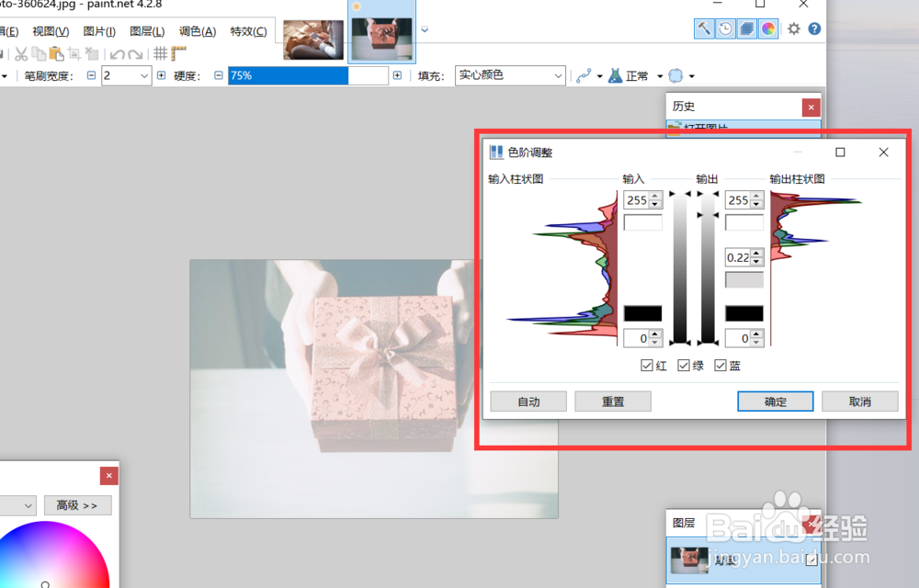Uncheck the 红 (red) channel checkbox
This screenshot has height=588, width=919.
coord(646,365)
